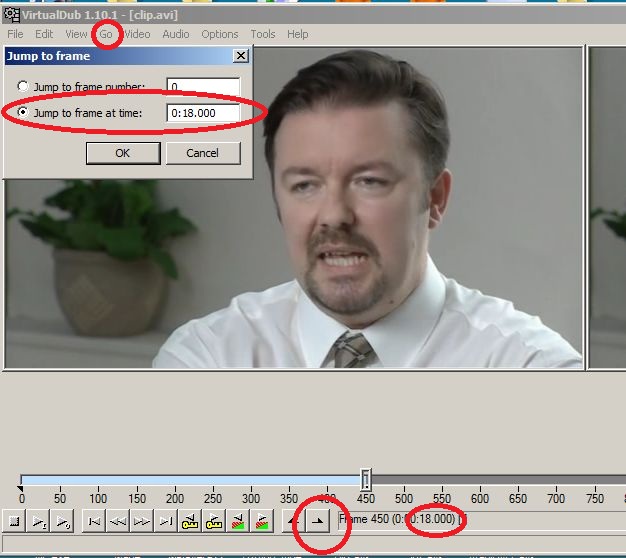Viewport: 626px width, 558px height.
Task: Cancel the Jump to frame dialog
Action: click(203, 153)
